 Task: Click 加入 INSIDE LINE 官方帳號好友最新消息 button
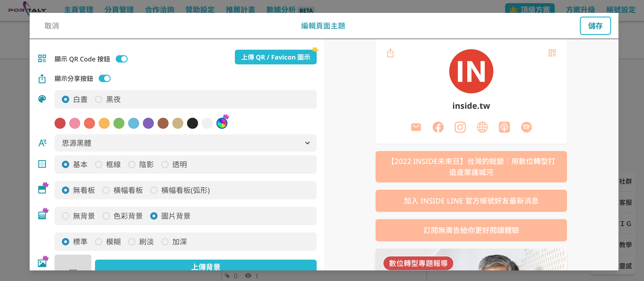(471, 201)
